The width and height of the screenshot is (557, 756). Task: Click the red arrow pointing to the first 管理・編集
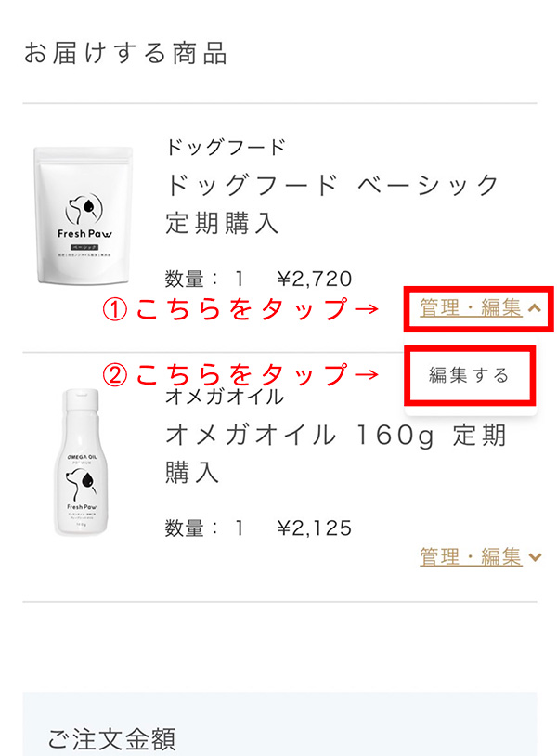click(366, 309)
